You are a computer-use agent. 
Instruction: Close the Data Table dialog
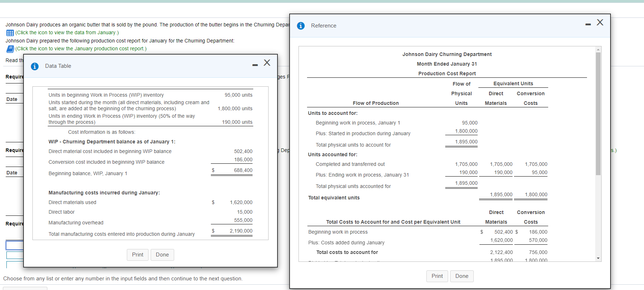tap(267, 63)
